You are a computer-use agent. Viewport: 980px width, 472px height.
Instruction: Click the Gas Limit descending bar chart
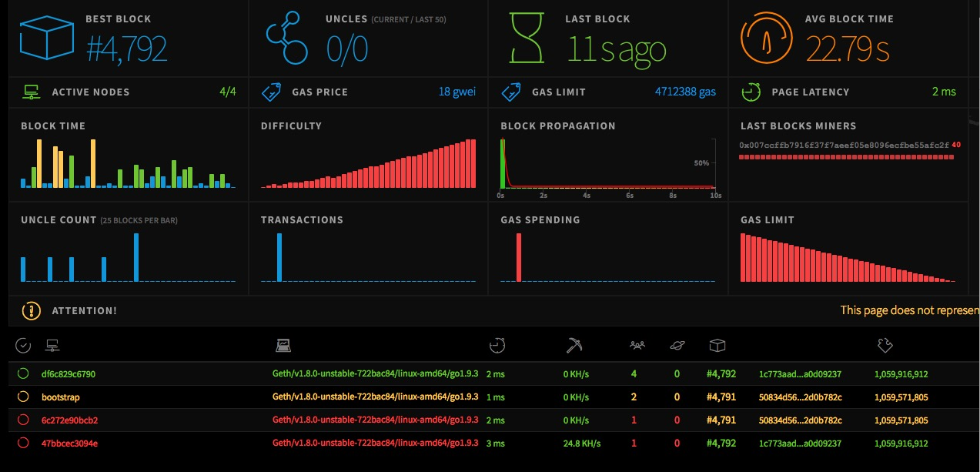848,258
